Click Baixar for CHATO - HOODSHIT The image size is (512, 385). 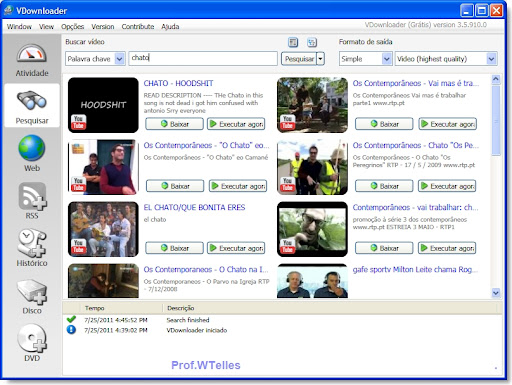coord(174,124)
